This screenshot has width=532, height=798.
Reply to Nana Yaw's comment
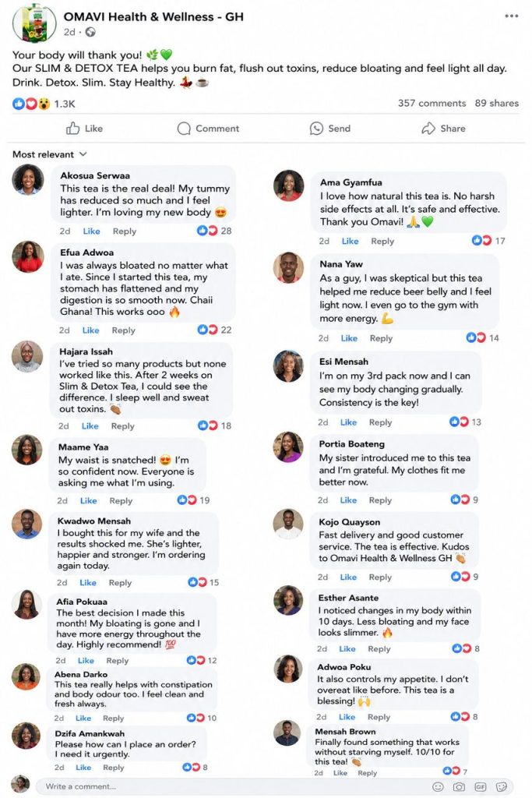tap(381, 338)
